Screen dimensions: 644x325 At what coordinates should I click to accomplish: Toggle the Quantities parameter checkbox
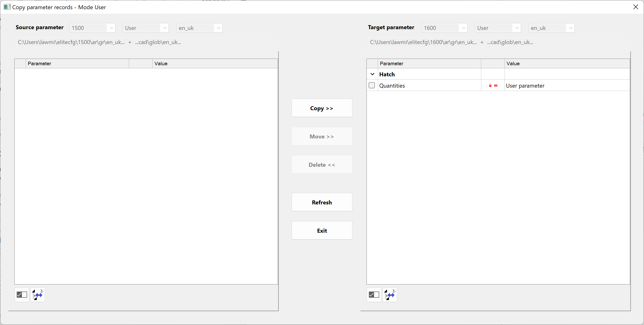[372, 85]
